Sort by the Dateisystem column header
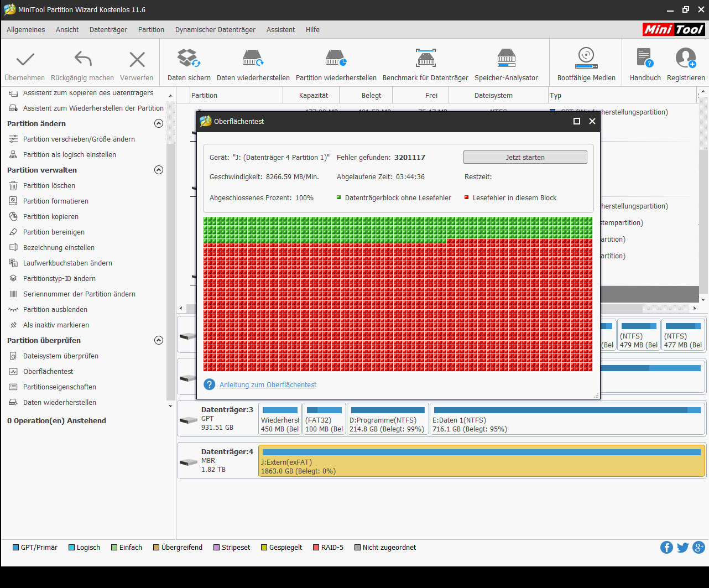Screen dimensions: 709x588 [x=493, y=96]
